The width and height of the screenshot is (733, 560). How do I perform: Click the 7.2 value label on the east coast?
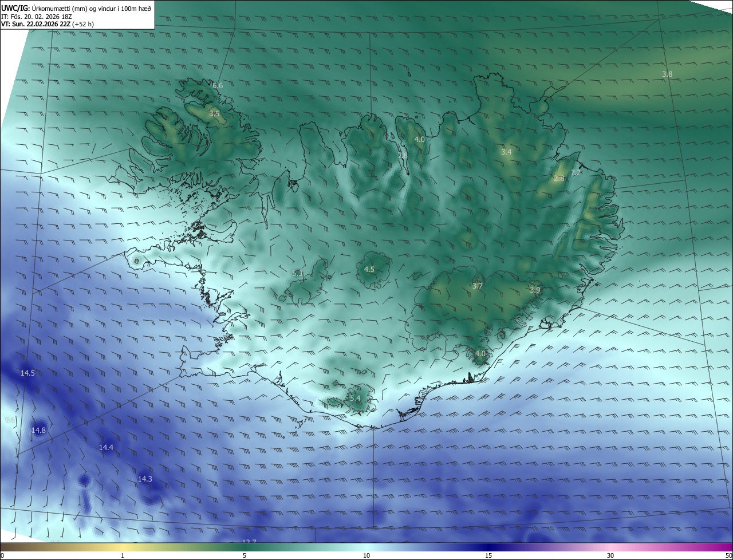coord(576,172)
